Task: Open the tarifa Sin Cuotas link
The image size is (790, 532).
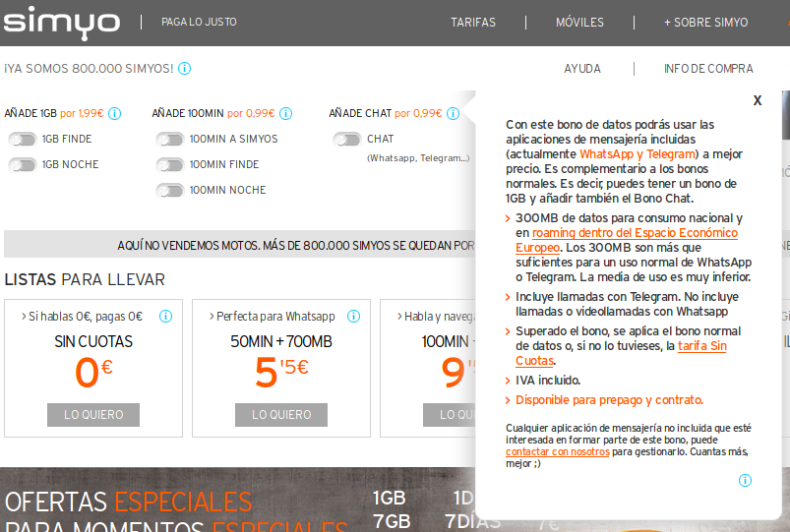Action: [x=621, y=353]
